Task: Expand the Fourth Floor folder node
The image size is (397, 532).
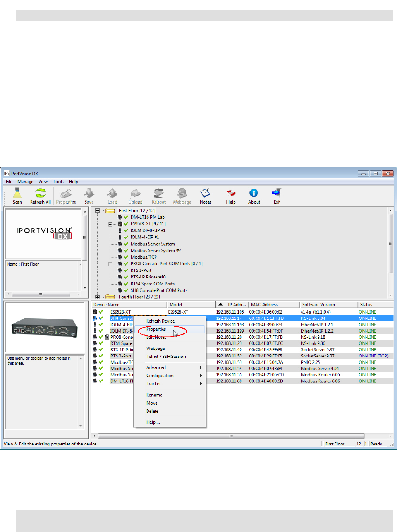Action: [x=98, y=297]
